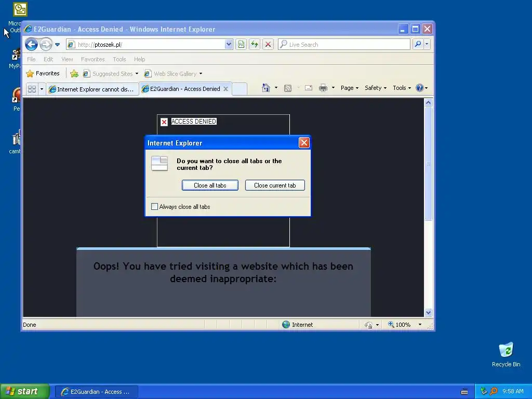Click the Compatibility View icon
Screen dimensions: 532x399
[241, 45]
